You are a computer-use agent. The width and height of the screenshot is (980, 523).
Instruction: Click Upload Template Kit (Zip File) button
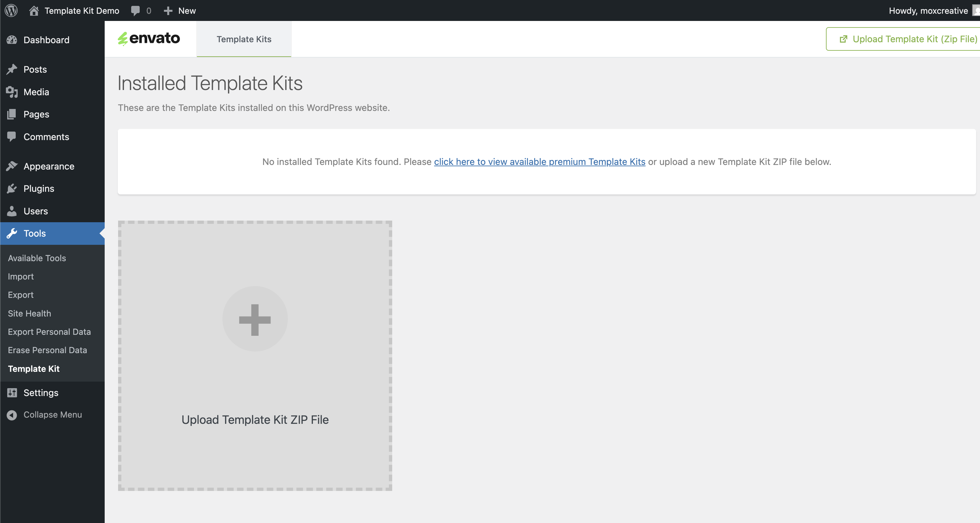[903, 39]
